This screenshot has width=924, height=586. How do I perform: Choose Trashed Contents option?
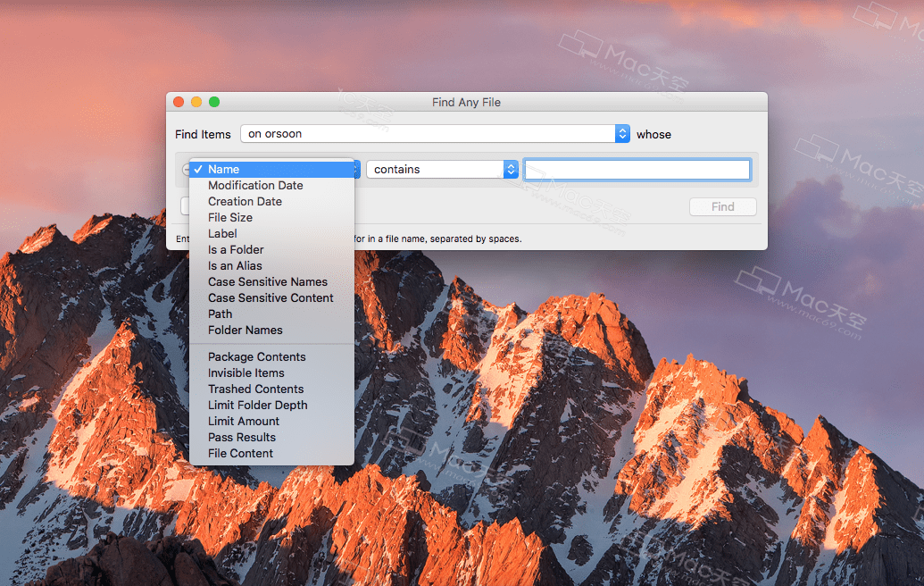tap(271, 389)
